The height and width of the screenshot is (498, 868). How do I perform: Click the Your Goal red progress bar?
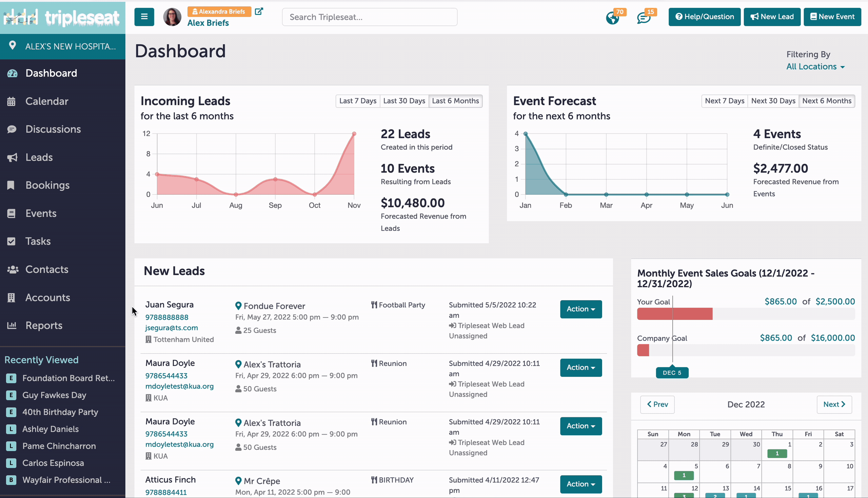pos(674,314)
